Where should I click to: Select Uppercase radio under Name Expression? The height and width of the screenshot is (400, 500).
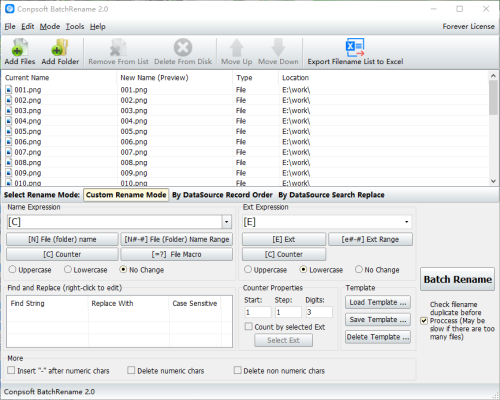click(12, 269)
